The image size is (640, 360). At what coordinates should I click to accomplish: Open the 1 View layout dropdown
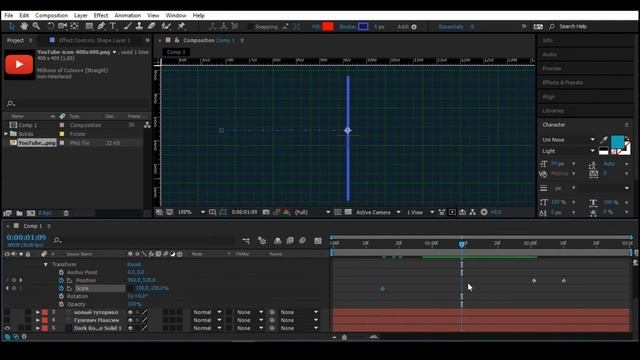click(x=420, y=212)
